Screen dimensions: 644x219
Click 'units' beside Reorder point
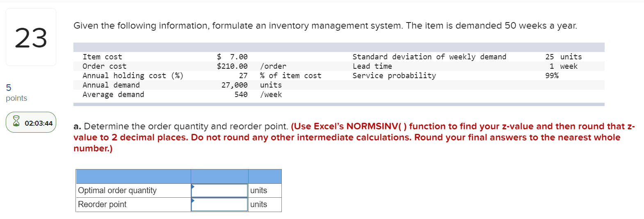click(x=258, y=204)
